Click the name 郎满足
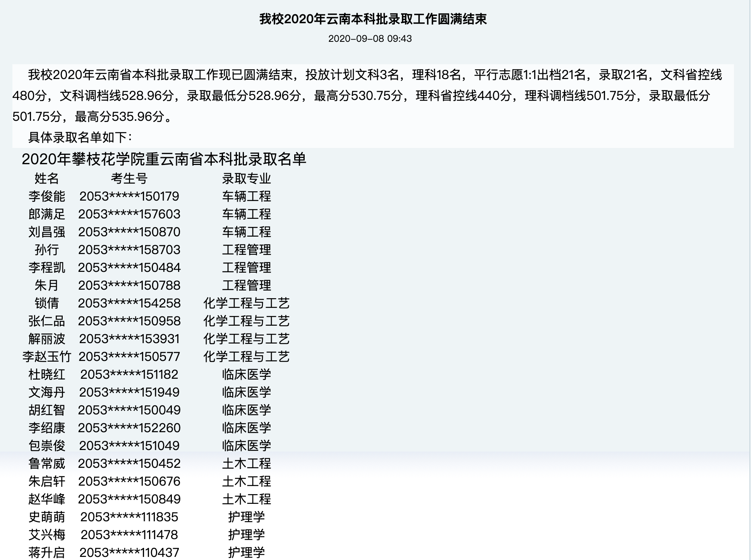Image resolution: width=751 pixels, height=560 pixels. pos(46,214)
